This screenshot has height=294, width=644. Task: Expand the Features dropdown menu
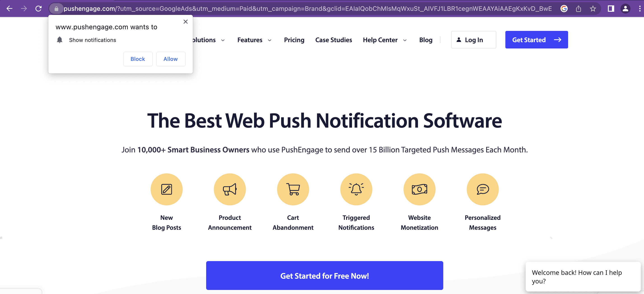pos(255,40)
